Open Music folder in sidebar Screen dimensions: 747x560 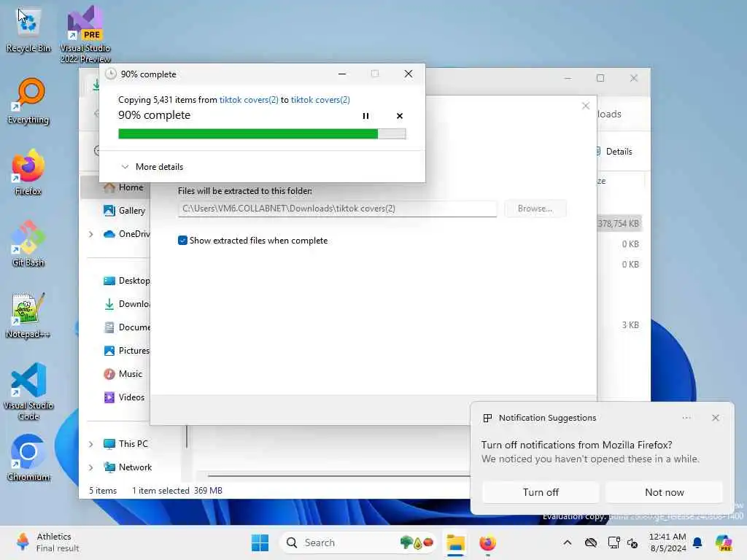coord(123,374)
